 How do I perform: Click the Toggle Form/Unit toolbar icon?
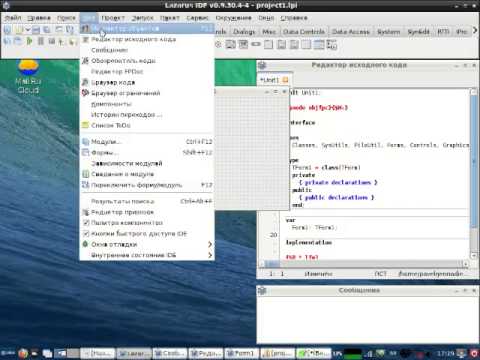click(70, 30)
